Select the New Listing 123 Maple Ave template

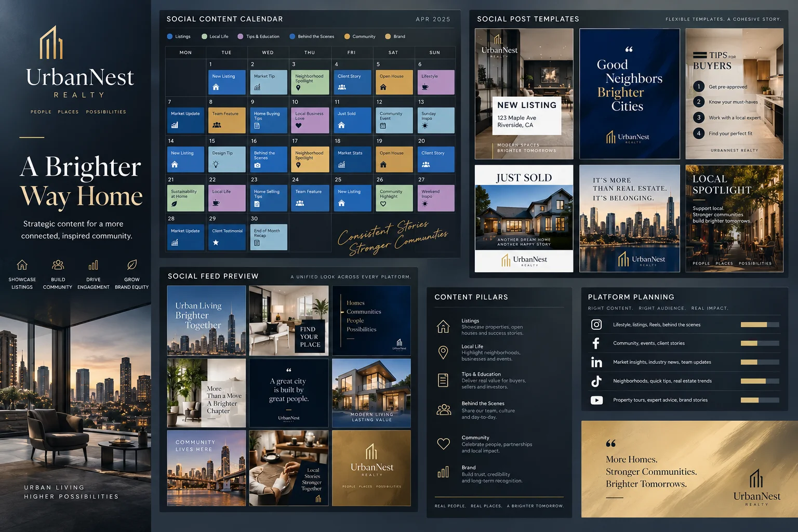(524, 94)
